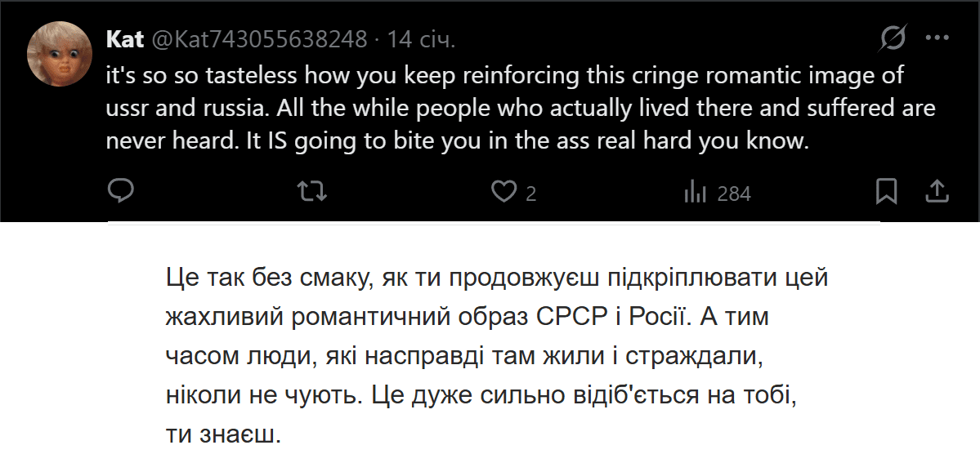Screen dimensions: 980x463
Task: Click the like count of 2
Action: point(530,194)
